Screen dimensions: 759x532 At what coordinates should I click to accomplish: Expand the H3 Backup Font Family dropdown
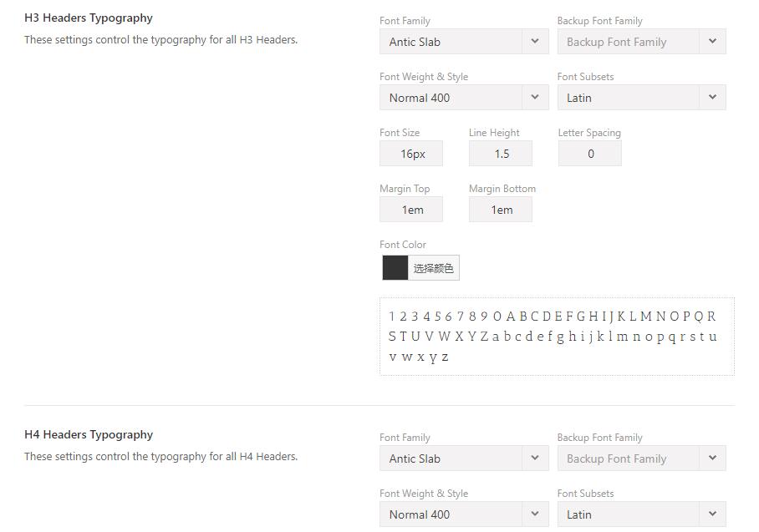631,42
